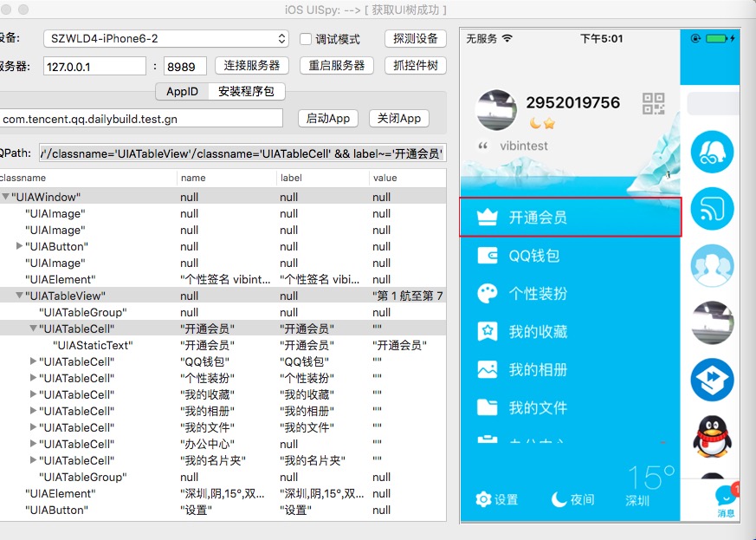Focus the bundle ID field com.tencent.qq.dailybuild.test.gn
This screenshot has height=540, width=756.
[141, 119]
